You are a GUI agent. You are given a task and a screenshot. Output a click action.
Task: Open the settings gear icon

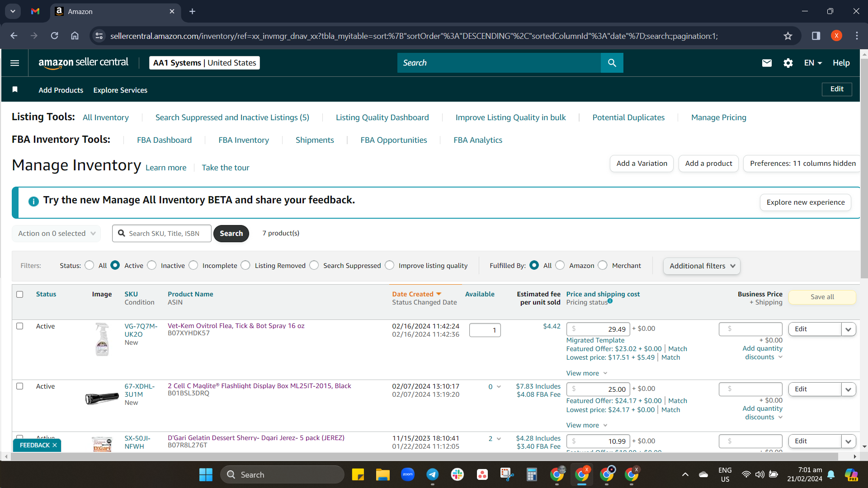(x=788, y=63)
